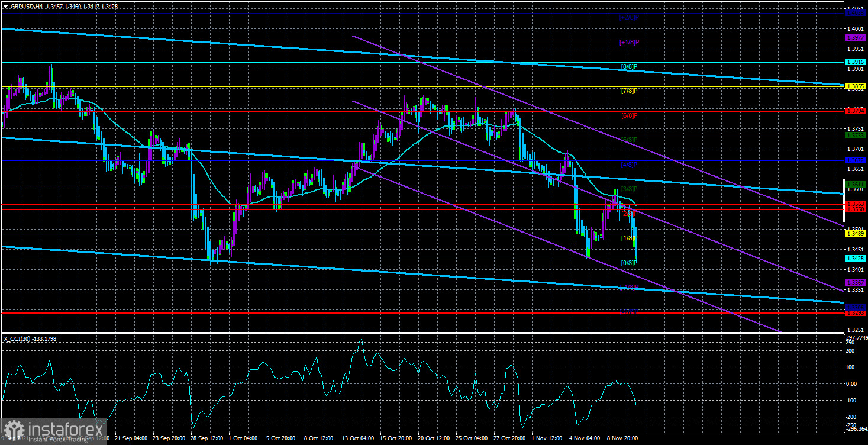This screenshot has height=445, width=868.
Task: Select the red 1.3563 price tag
Action: coord(856,204)
